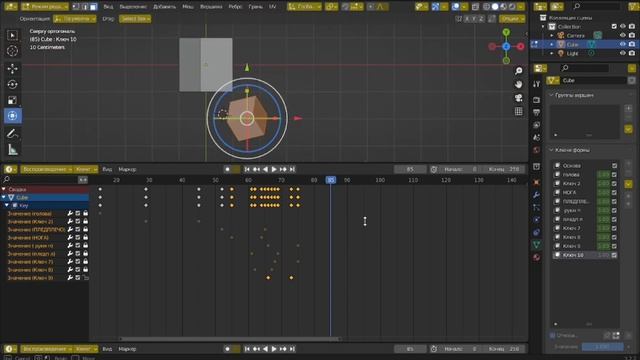Play the animation from the dope sheet header
Viewport: 640px width, 360px height.
click(274, 169)
